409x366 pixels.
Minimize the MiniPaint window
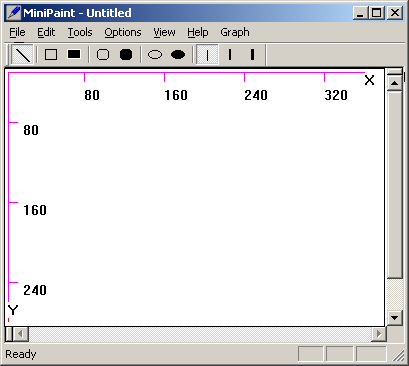[361, 13]
